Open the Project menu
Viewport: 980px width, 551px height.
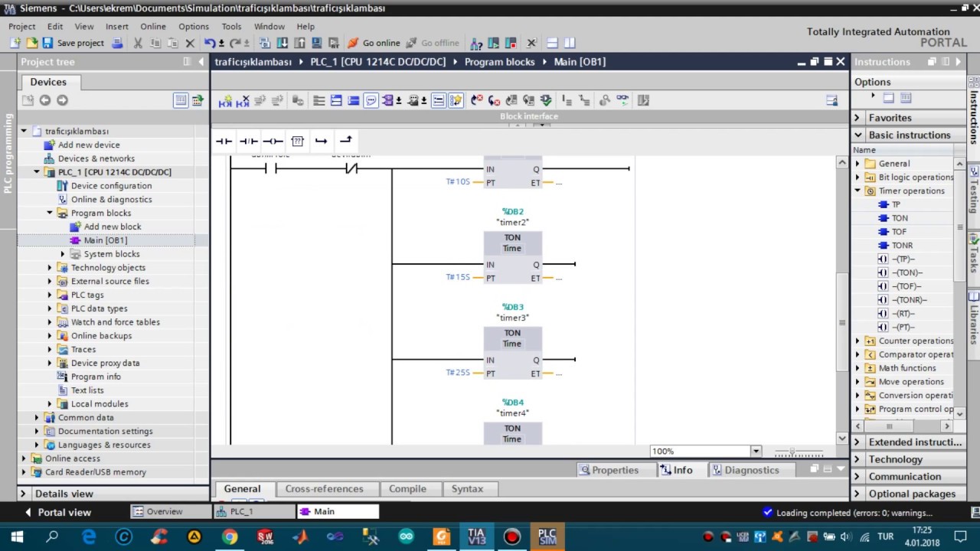pyautogui.click(x=21, y=26)
